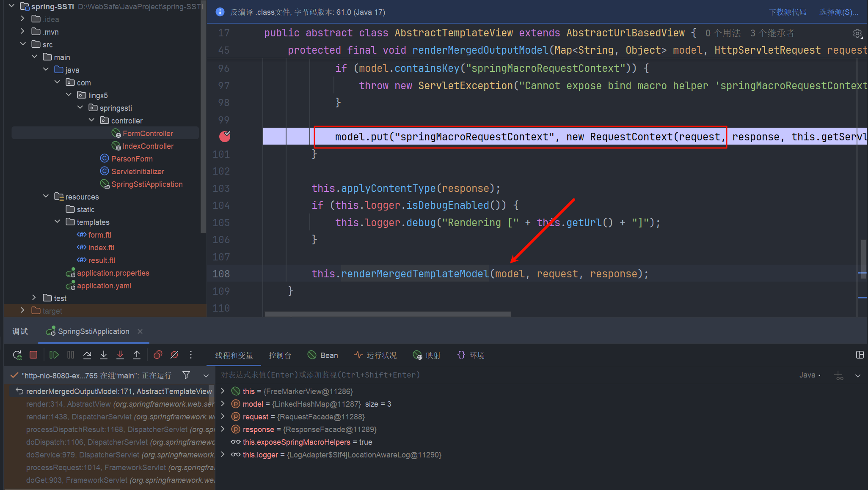Open the thread selector dropdown
Viewport: 868px width, 490px height.
tap(206, 375)
